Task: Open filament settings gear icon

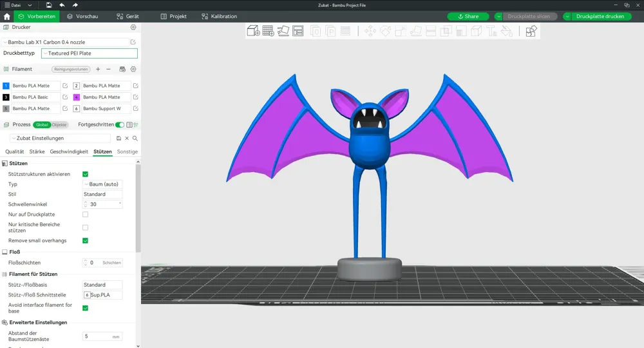Action: click(133, 69)
